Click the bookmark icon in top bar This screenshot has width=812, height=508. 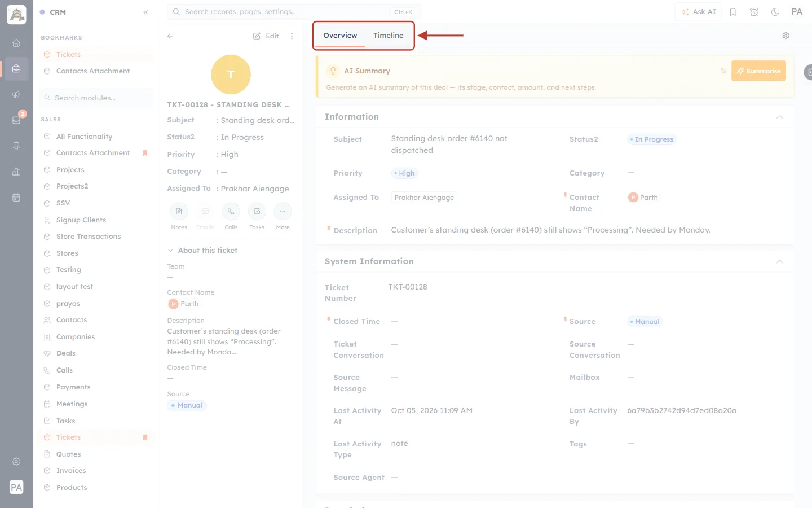[x=733, y=12]
